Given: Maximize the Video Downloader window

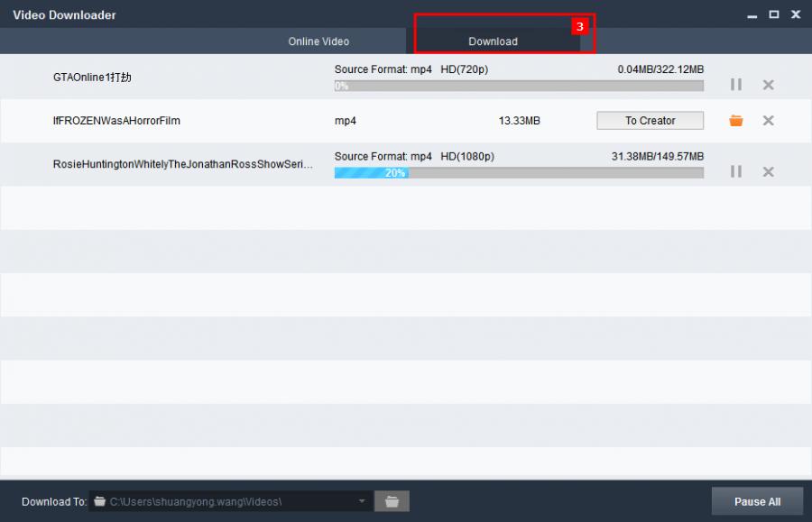Looking at the screenshot, I should tap(774, 14).
